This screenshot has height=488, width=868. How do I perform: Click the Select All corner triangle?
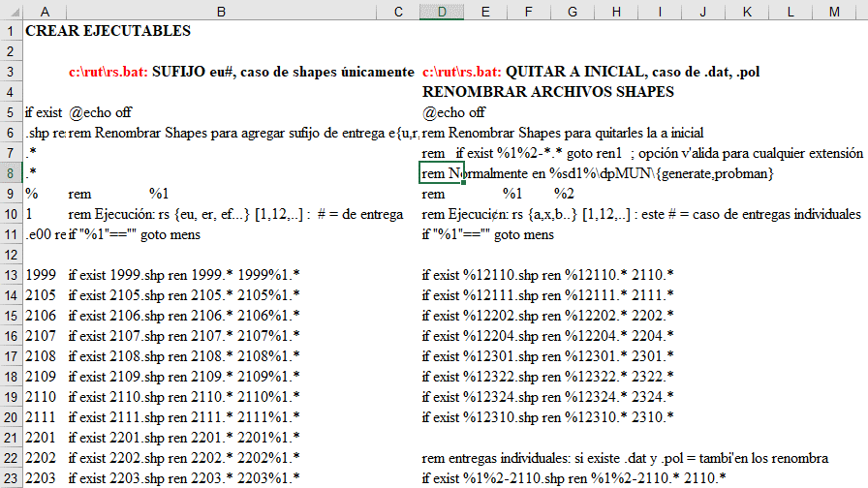click(11, 11)
